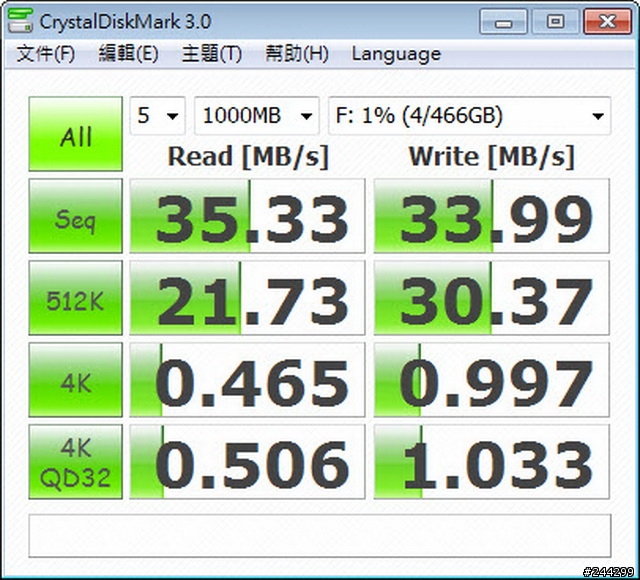Open the Language menu
640x580 pixels.
396,54
